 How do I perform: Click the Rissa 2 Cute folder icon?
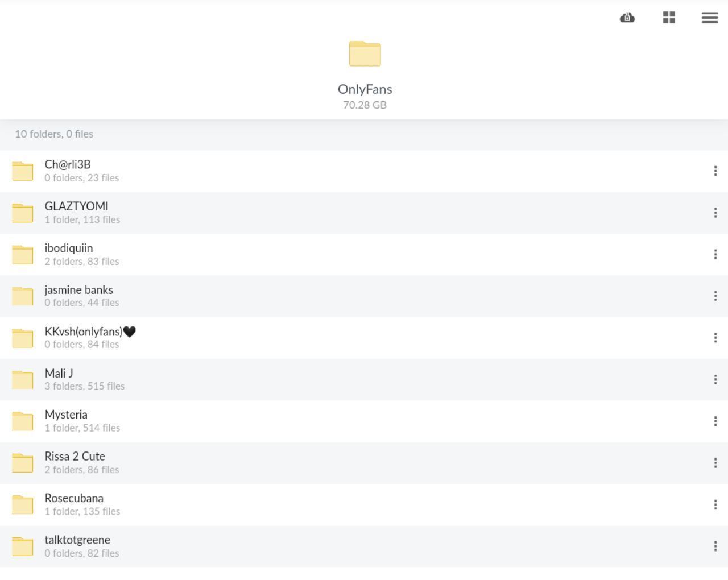tap(23, 463)
